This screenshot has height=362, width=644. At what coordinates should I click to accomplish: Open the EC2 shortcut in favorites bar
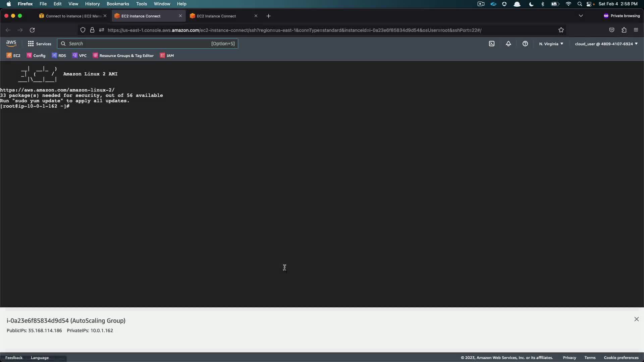click(x=13, y=56)
